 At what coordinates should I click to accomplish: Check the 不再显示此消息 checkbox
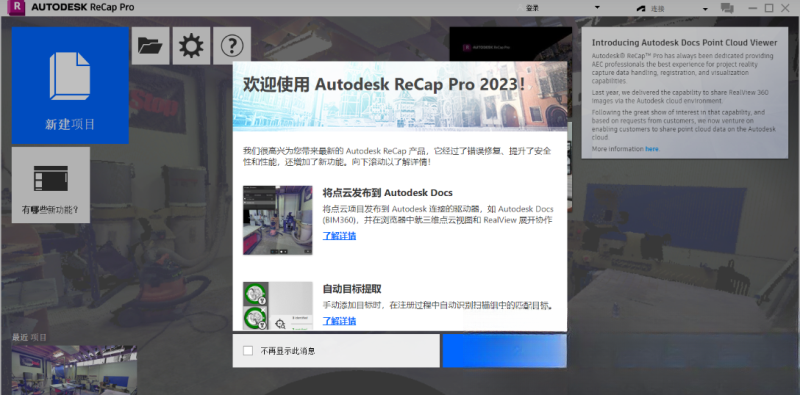(x=248, y=351)
